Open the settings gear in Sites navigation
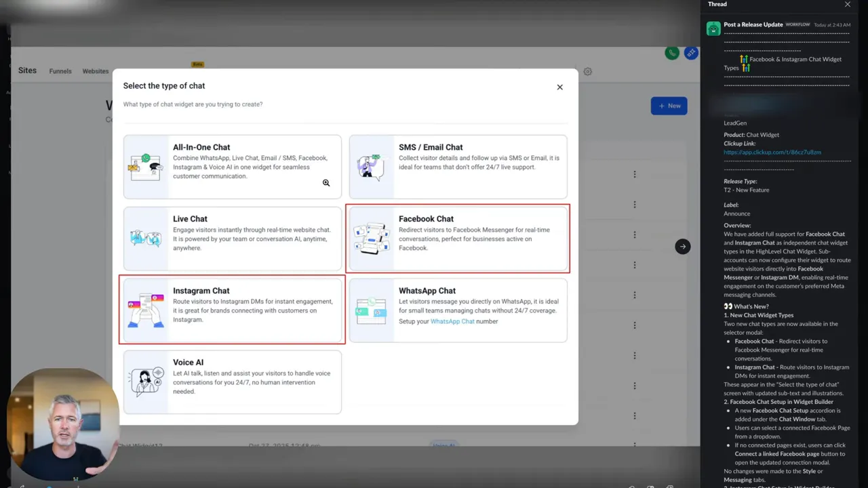The image size is (868, 488). tap(588, 71)
